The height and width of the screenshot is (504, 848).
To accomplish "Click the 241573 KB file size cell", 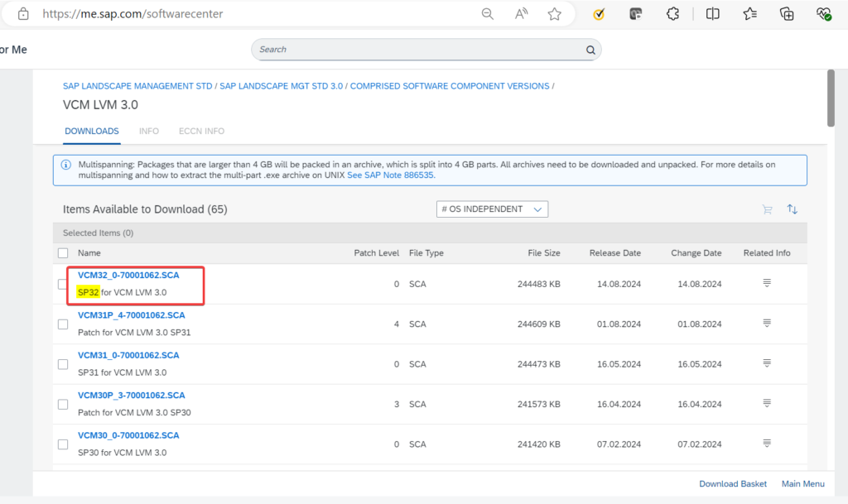I will [x=538, y=404].
